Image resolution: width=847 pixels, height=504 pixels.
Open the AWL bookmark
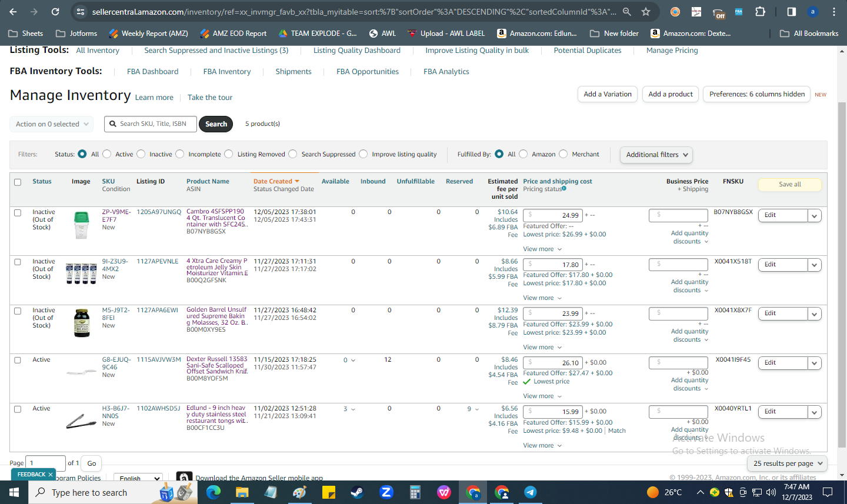(x=382, y=34)
